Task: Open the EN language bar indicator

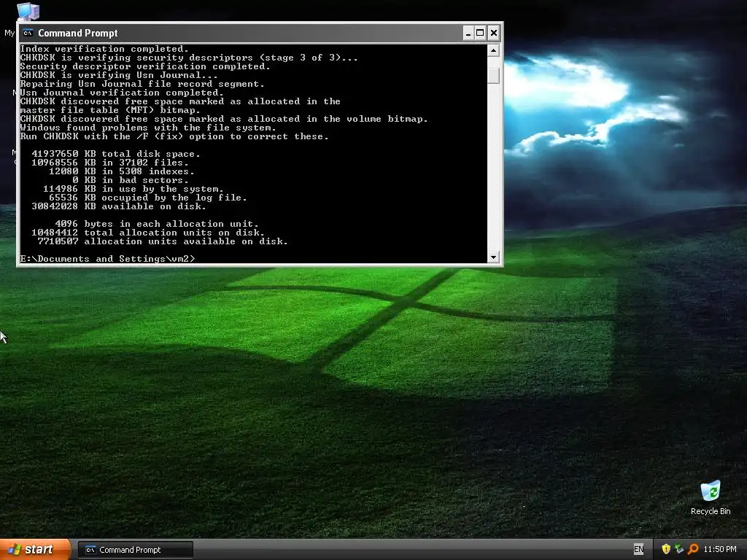Action: click(638, 550)
